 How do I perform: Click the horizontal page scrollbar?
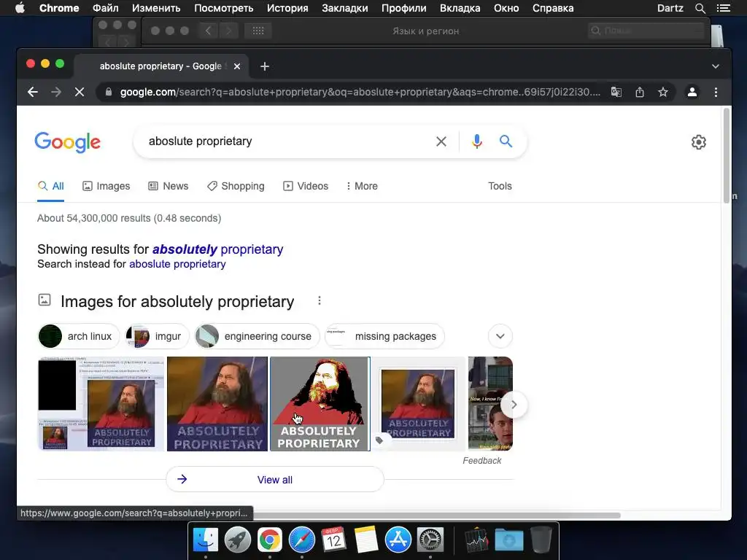click(x=436, y=516)
